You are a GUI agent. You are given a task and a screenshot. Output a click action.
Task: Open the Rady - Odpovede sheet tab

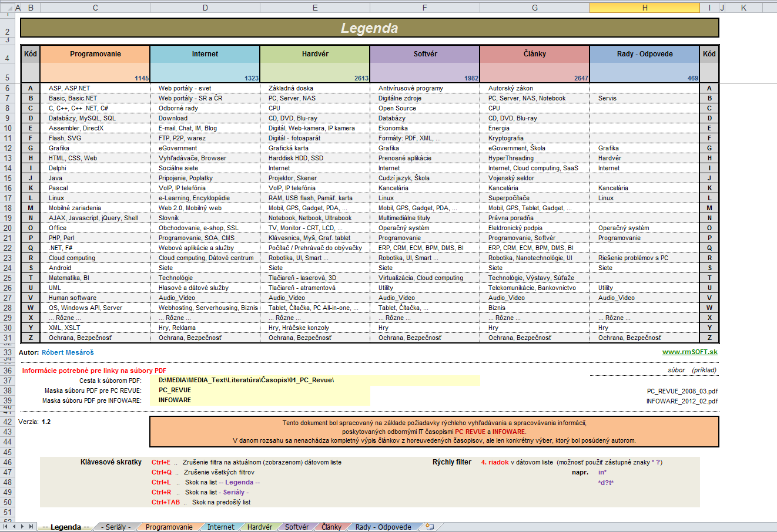click(x=383, y=527)
